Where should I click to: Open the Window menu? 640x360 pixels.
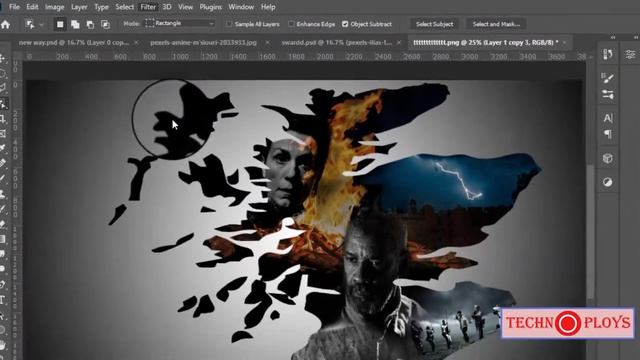tap(241, 7)
